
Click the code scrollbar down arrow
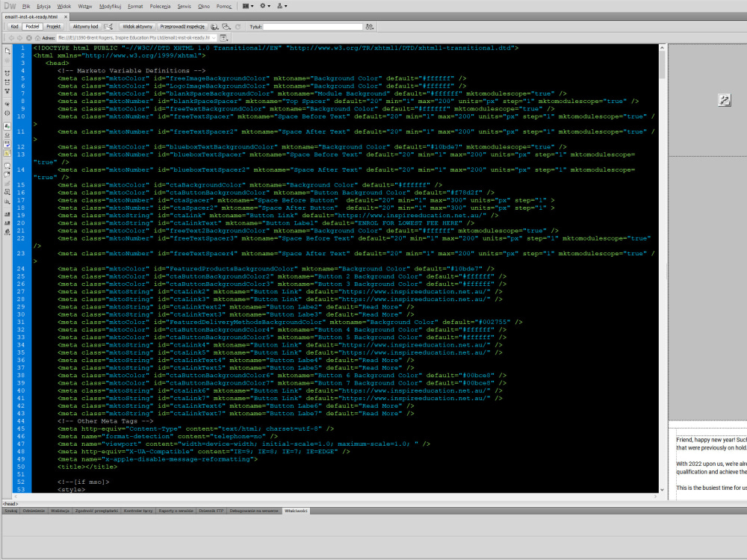pos(662,489)
